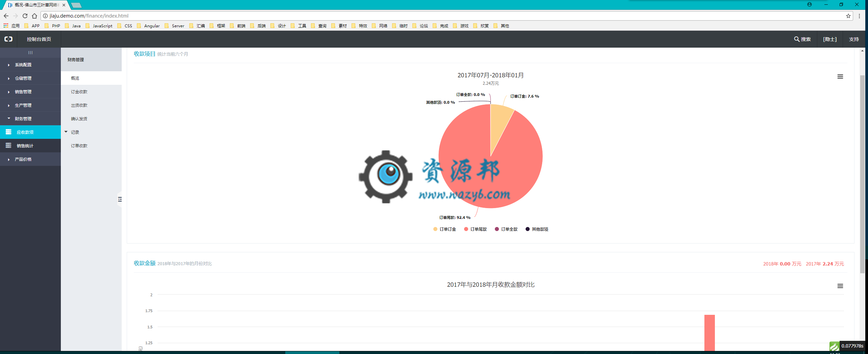Focus the address bar URL field
The height and width of the screenshot is (354, 868).
[446, 16]
